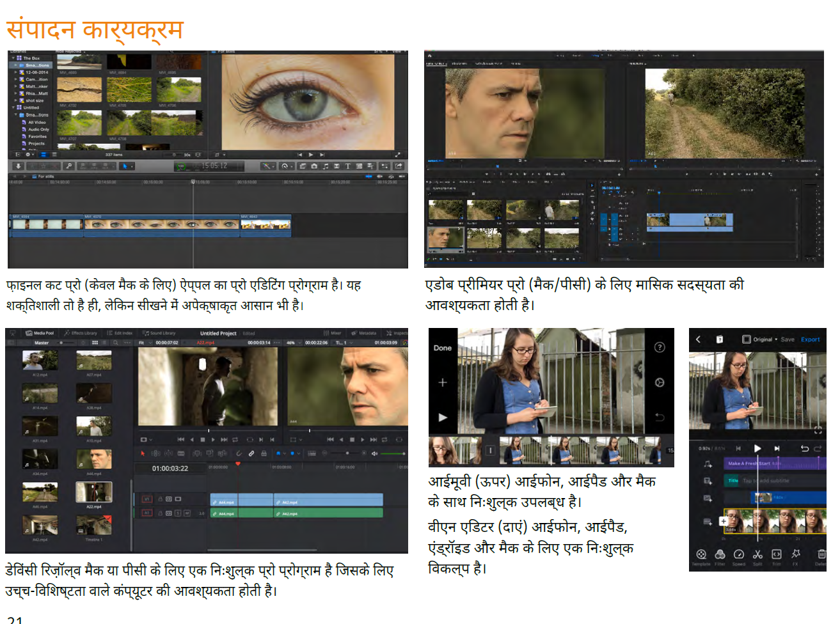Tap the play button in VN editor

coord(757,448)
